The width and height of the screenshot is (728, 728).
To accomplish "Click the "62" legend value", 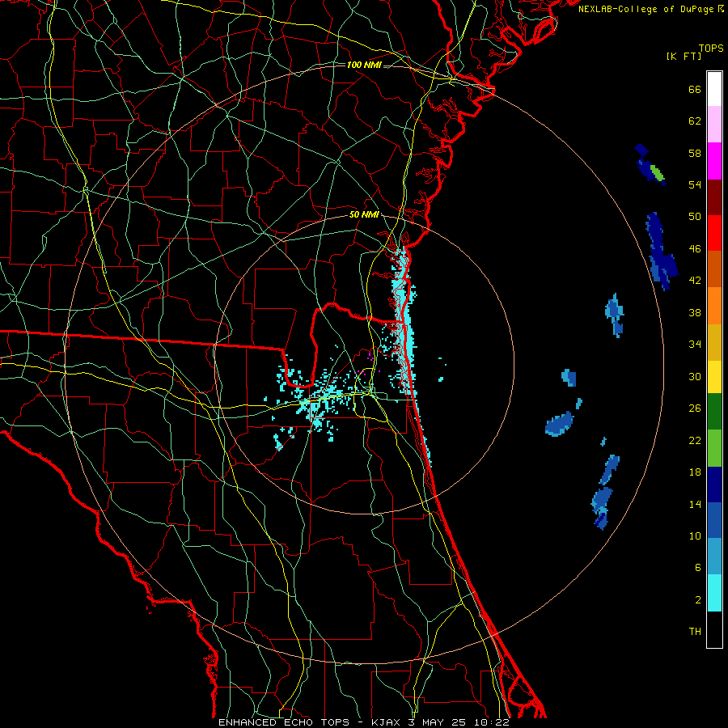I will coord(695,121).
